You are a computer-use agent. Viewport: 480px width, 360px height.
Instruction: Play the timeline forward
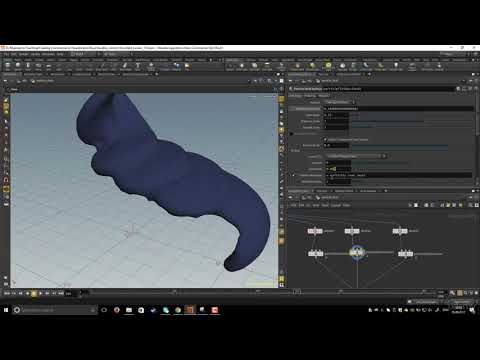(41, 293)
